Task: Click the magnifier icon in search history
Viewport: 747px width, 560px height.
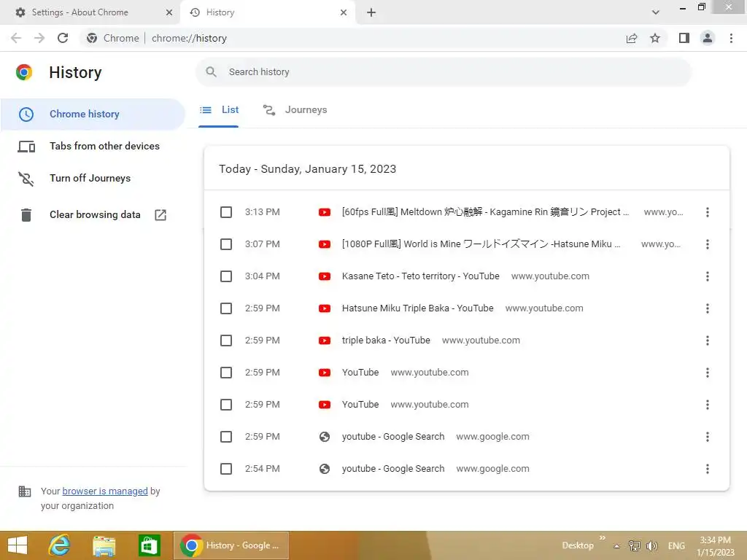Action: (x=211, y=72)
